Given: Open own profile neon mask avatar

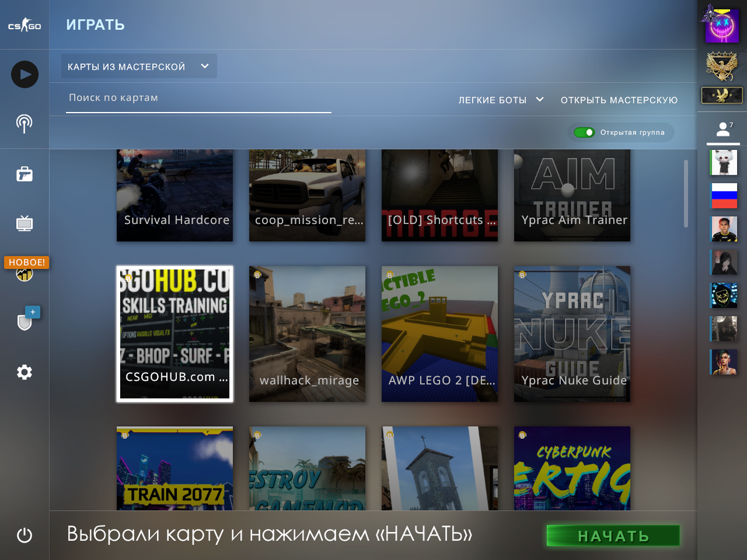Looking at the screenshot, I should [x=721, y=25].
